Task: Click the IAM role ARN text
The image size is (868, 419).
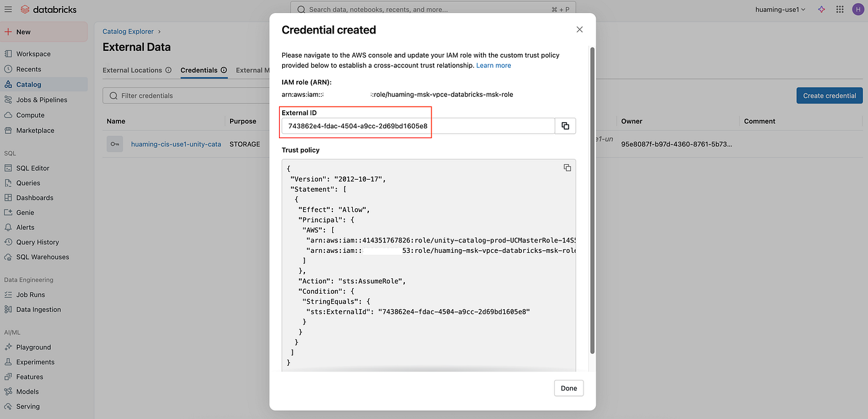Action: pos(397,94)
